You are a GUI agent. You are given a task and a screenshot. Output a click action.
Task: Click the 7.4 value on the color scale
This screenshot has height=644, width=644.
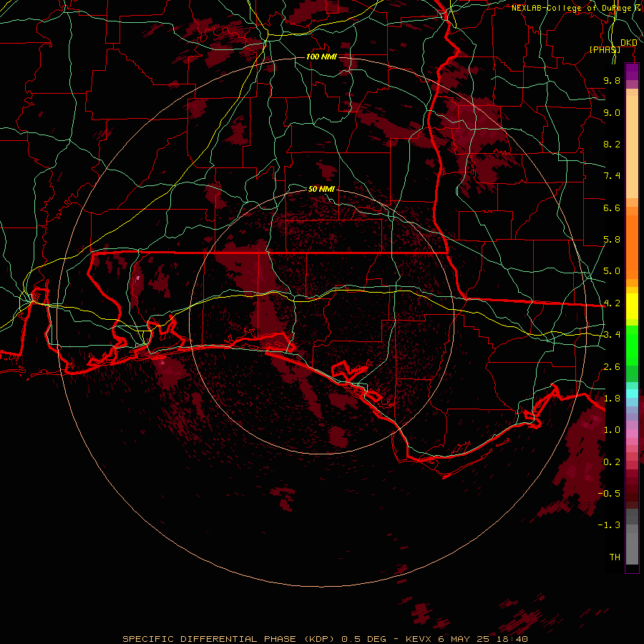point(612,176)
